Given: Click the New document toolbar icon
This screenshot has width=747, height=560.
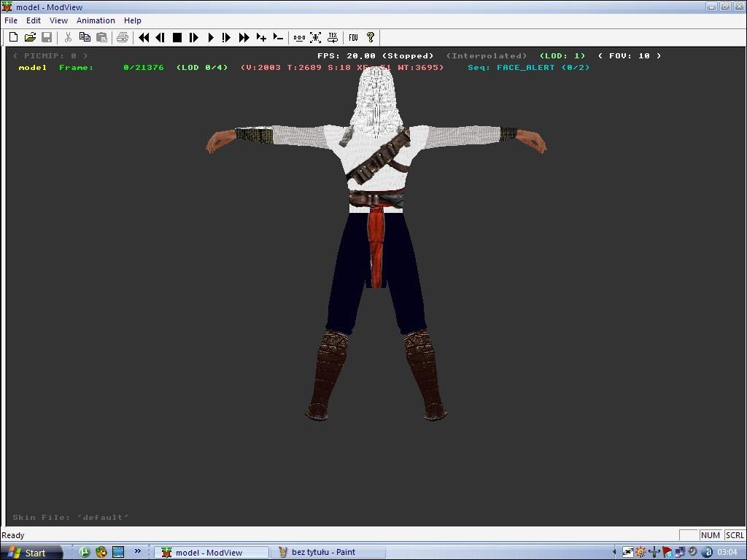Looking at the screenshot, I should tap(13, 37).
